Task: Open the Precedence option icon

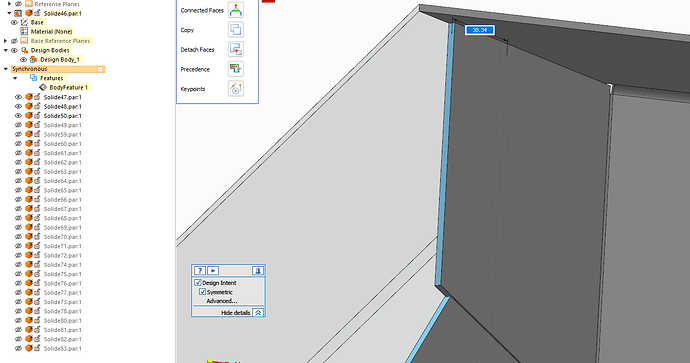Action: (x=236, y=69)
